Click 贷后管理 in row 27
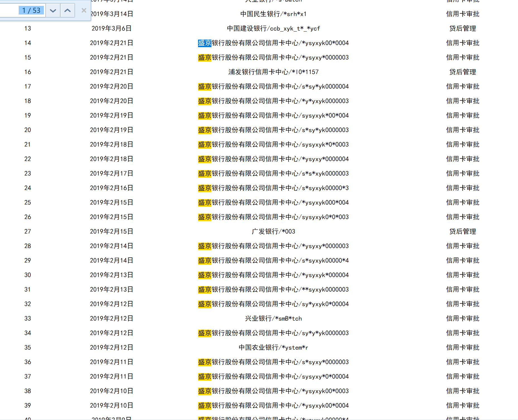The image size is (518, 420). point(463,231)
